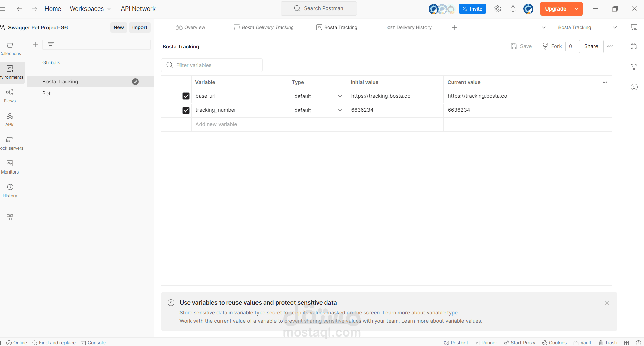Open the Flows sidebar section
The height and width of the screenshot is (346, 644).
(10, 96)
